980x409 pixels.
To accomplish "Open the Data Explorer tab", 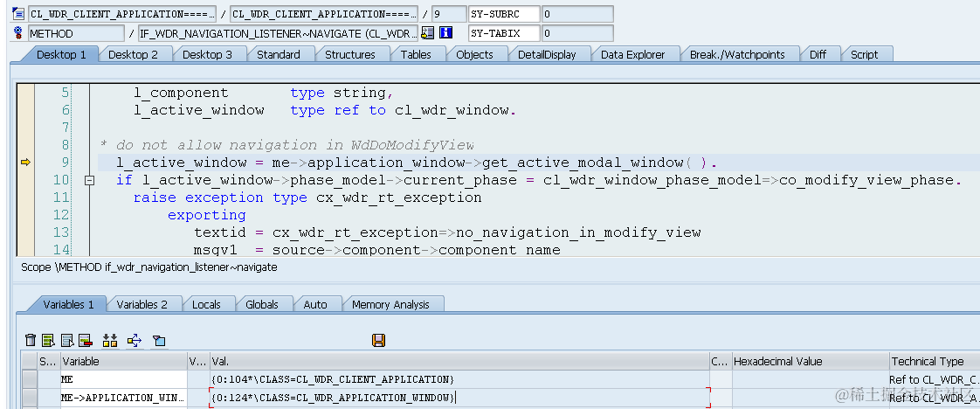I will click(x=632, y=54).
